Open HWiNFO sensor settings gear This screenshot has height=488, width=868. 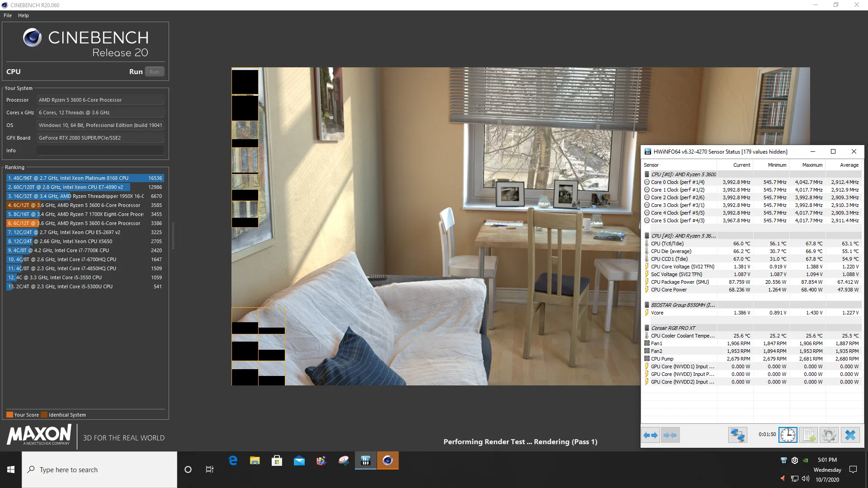coord(829,435)
